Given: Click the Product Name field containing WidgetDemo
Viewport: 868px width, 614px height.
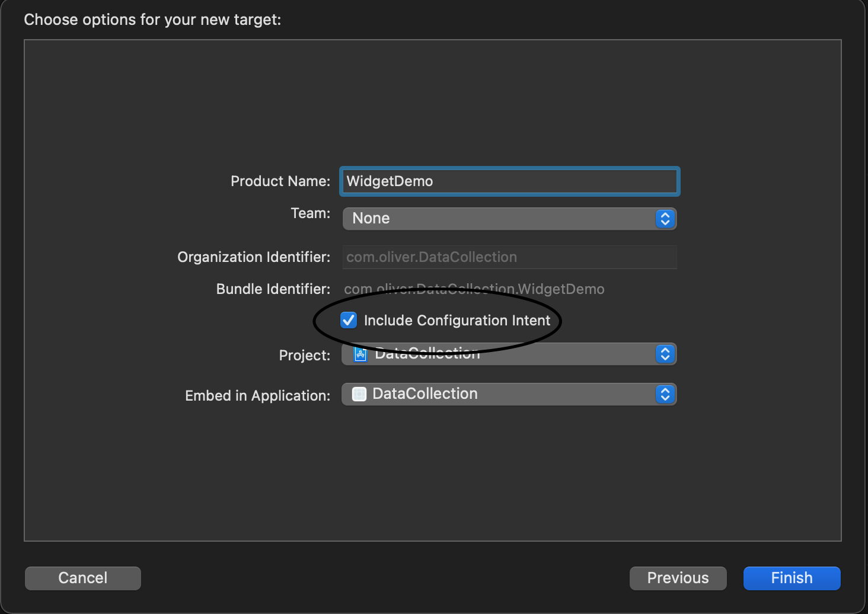Looking at the screenshot, I should point(509,181).
